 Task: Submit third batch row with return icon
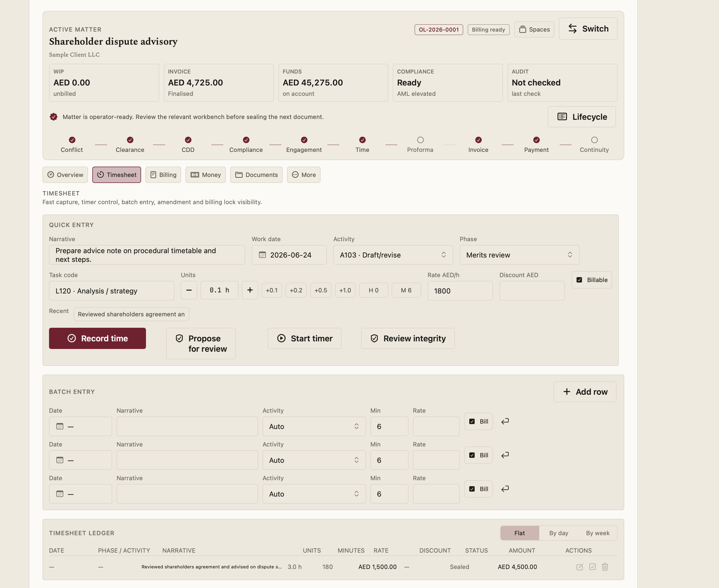[505, 489]
